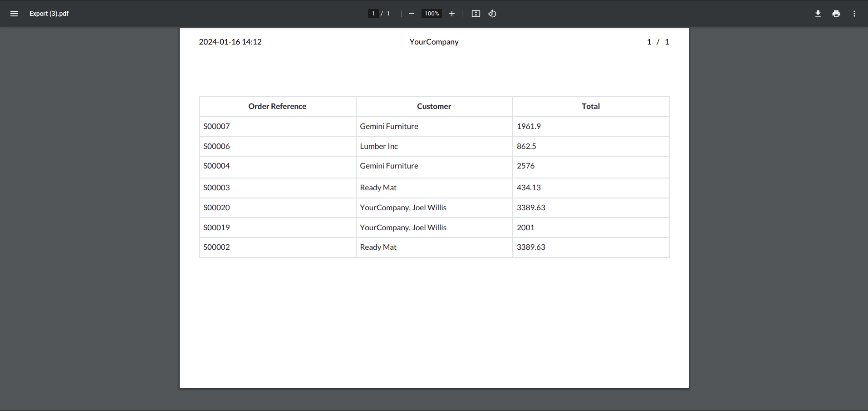Click the 434.13 total cell
Viewport: 868px width, 411px height.
pyautogui.click(x=529, y=188)
